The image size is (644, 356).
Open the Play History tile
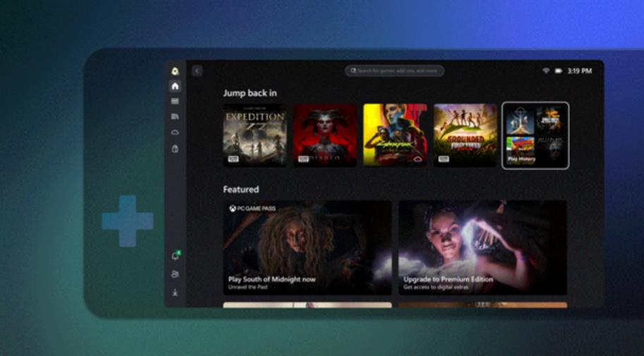pos(535,135)
